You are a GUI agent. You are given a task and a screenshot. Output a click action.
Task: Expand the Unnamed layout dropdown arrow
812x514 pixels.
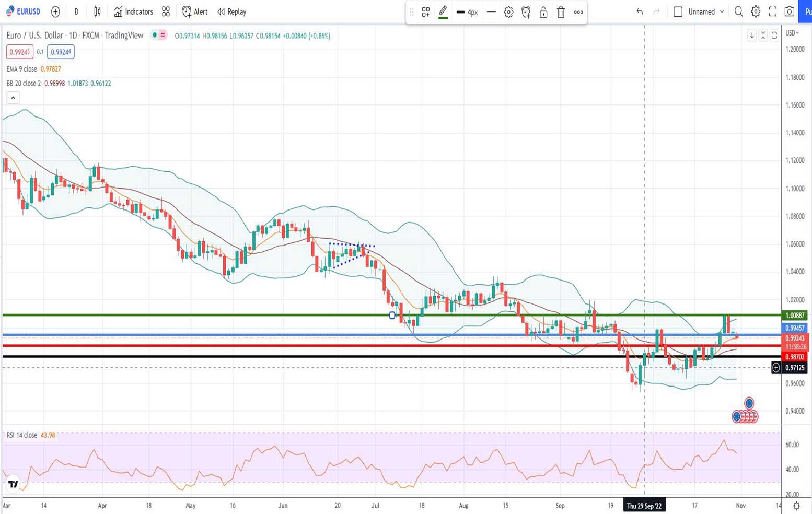point(722,11)
